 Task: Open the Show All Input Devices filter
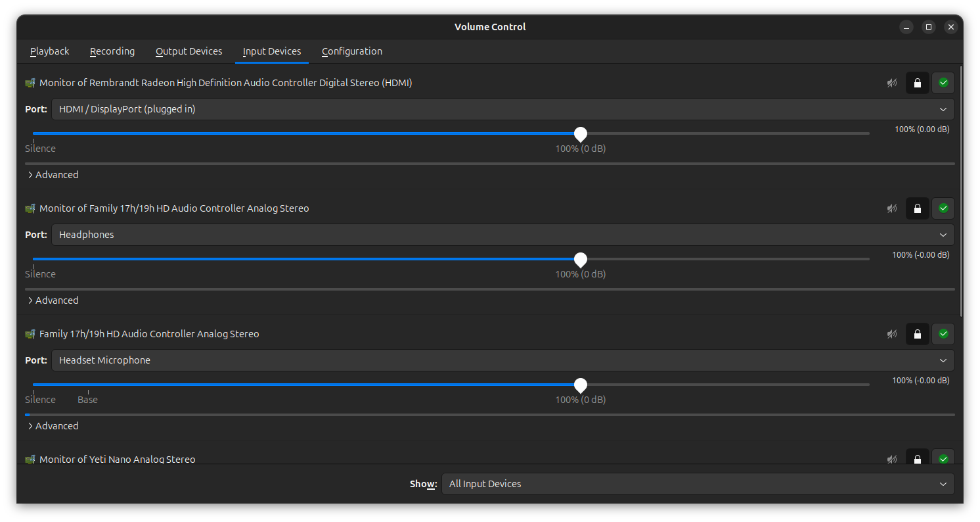[x=698, y=484]
